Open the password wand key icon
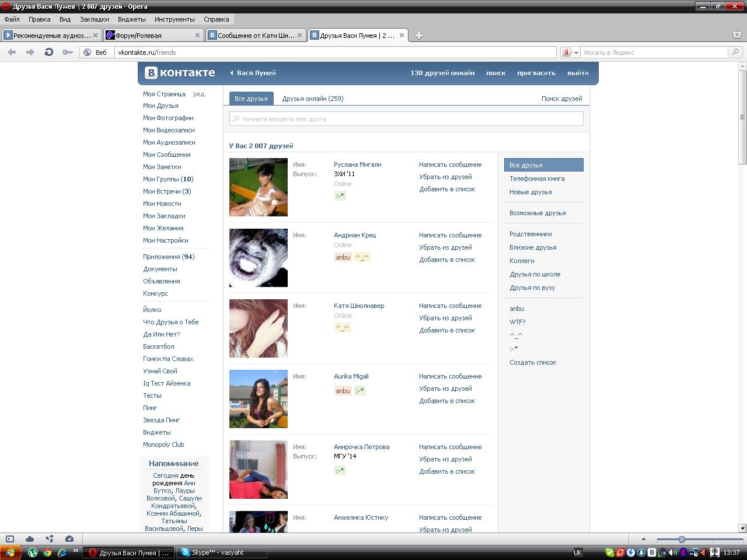The height and width of the screenshot is (560, 747). (x=68, y=52)
